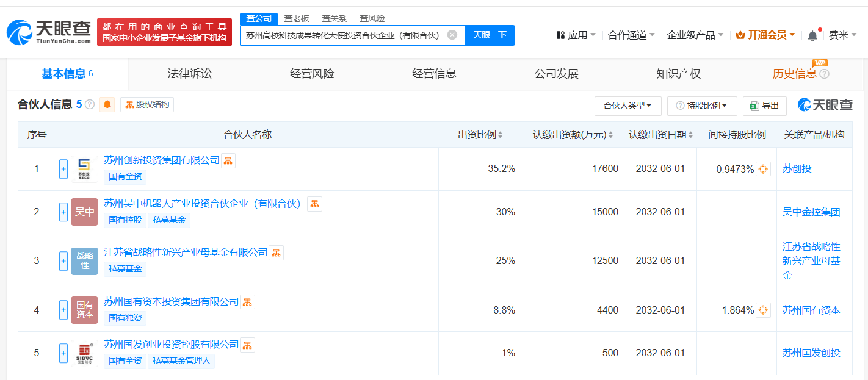This screenshot has height=380, width=868.
Task: Sort by 出资比例 column header arrows
Action: (x=500, y=135)
